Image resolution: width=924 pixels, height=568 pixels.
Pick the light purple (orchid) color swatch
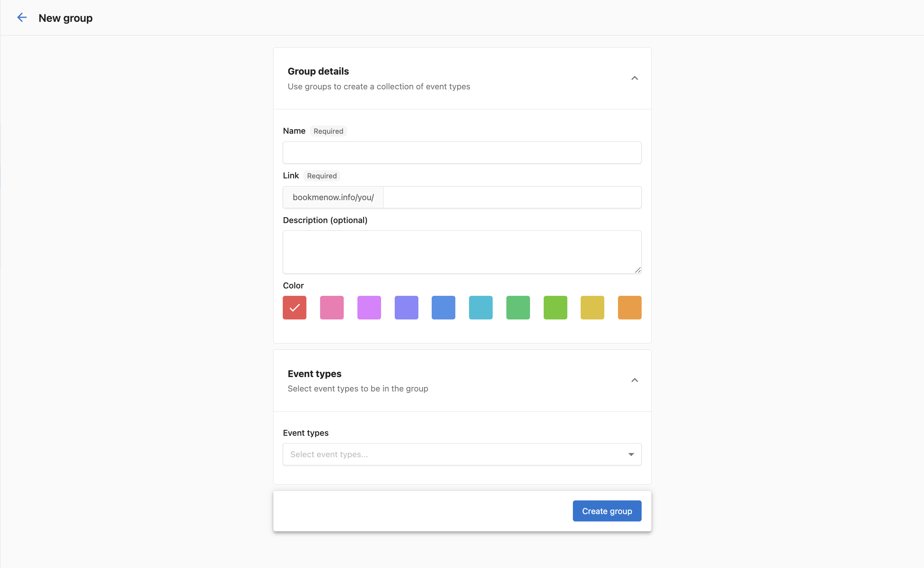pos(369,308)
